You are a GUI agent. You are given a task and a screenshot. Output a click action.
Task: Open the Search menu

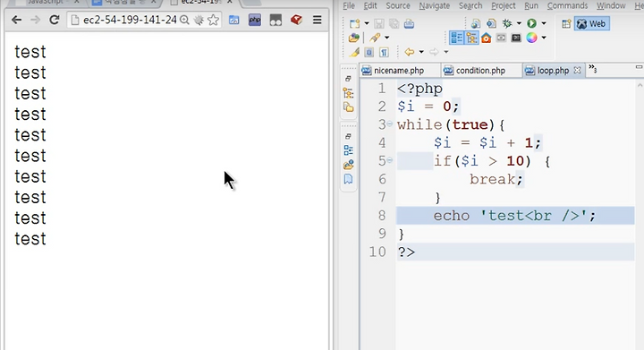tap(470, 5)
